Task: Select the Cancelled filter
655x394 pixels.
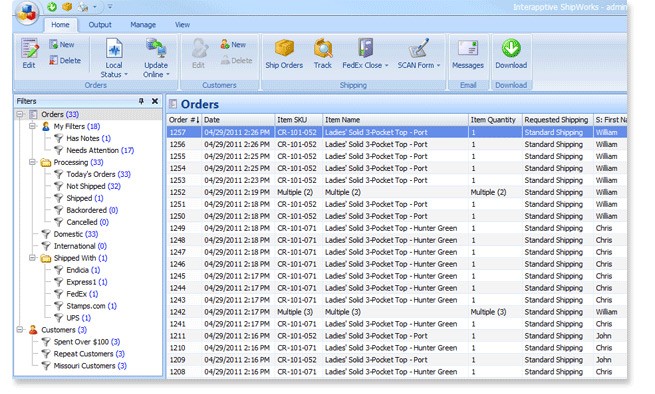Action: pos(82,222)
